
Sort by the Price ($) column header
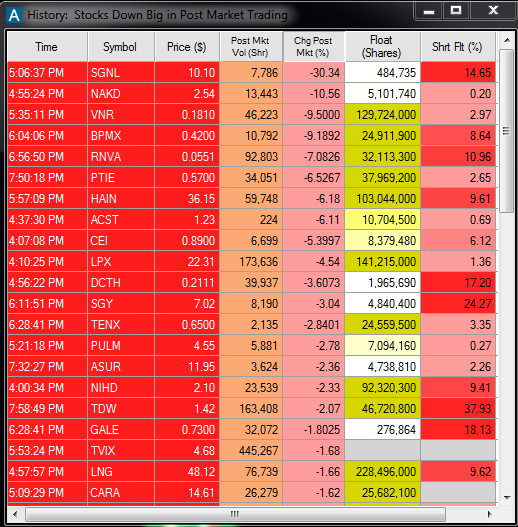point(187,47)
